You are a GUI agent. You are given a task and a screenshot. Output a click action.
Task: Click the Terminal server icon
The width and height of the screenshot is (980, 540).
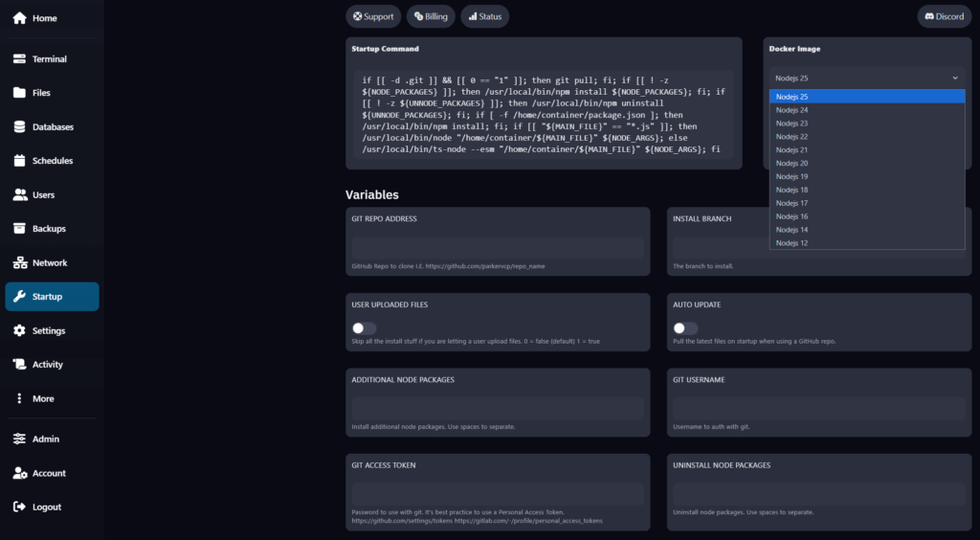click(x=20, y=58)
